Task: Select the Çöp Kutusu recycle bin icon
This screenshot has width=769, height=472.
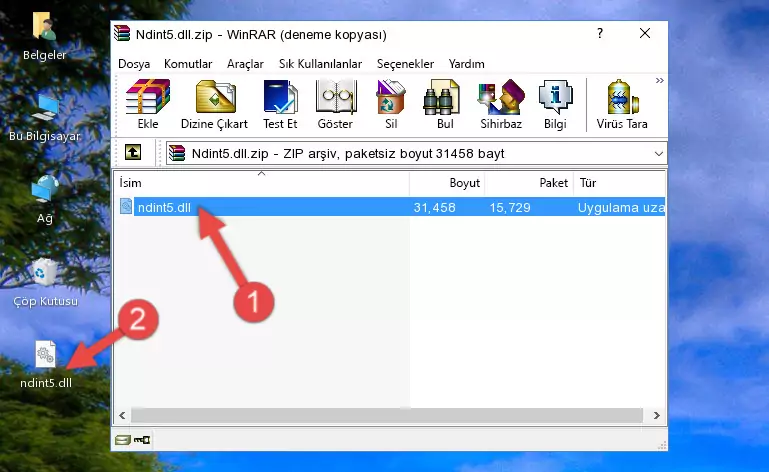Action: tap(45, 282)
